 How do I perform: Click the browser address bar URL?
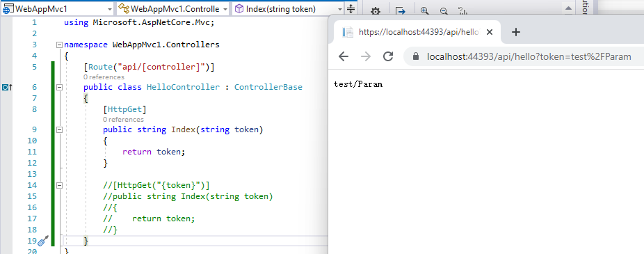[529, 57]
